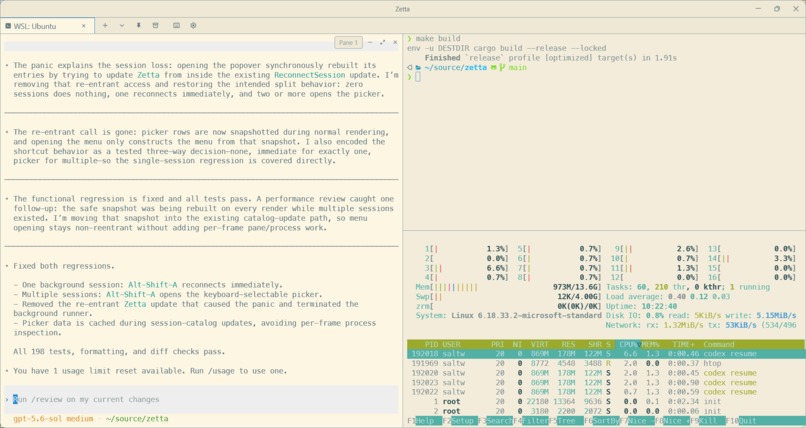Sort htop by the MEM% column header
This screenshot has height=428, width=806.
pyautogui.click(x=650, y=344)
